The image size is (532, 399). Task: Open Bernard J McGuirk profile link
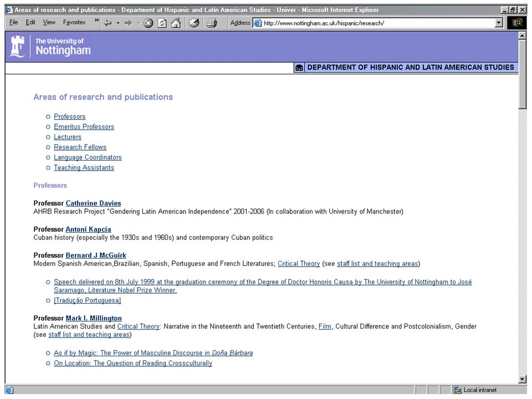pyautogui.click(x=96, y=255)
